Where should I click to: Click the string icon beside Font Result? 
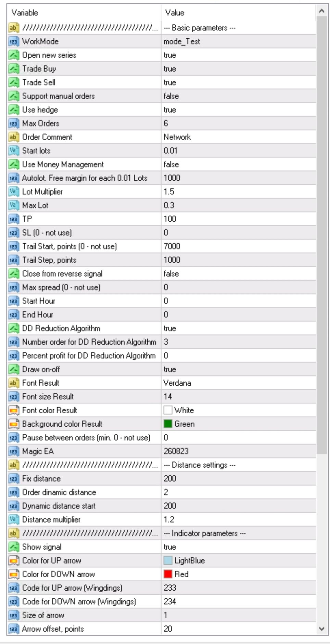pyautogui.click(x=13, y=383)
